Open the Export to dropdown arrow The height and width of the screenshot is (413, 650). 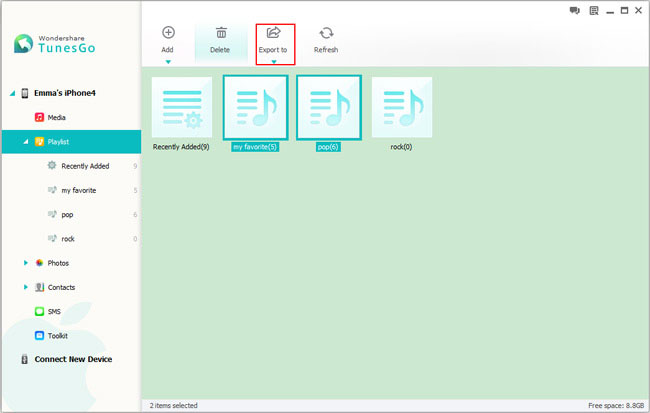[274, 62]
